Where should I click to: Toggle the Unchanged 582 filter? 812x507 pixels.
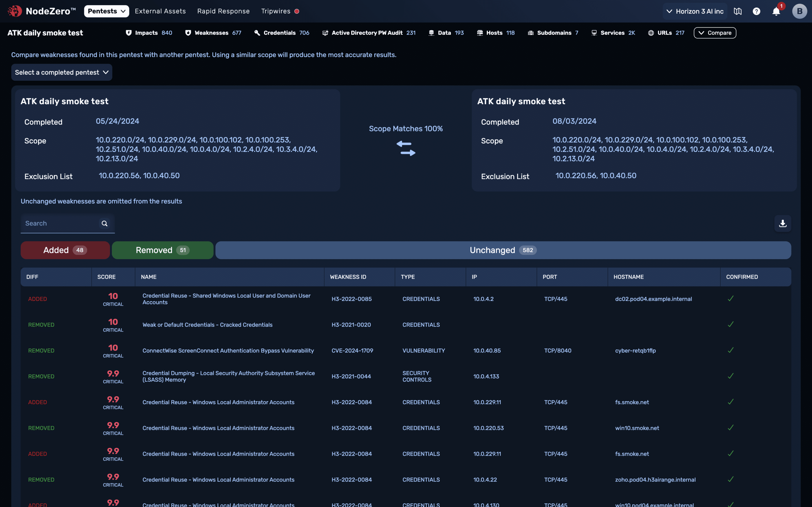tap(502, 250)
